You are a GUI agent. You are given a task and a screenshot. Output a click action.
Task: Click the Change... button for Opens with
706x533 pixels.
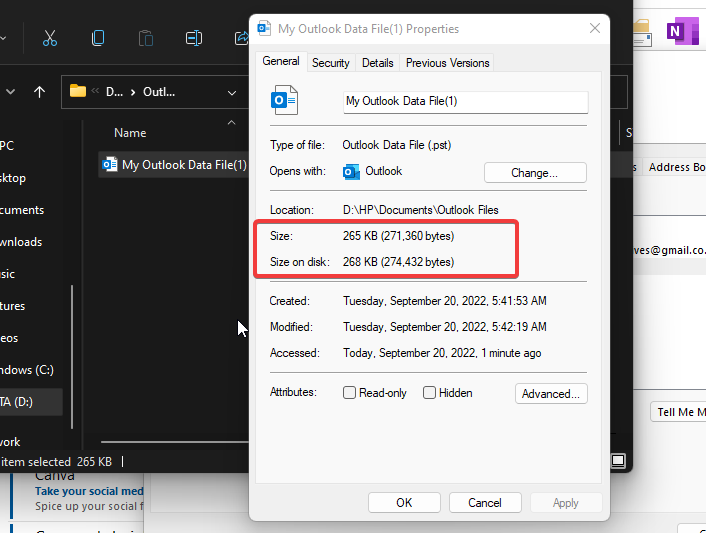[535, 173]
